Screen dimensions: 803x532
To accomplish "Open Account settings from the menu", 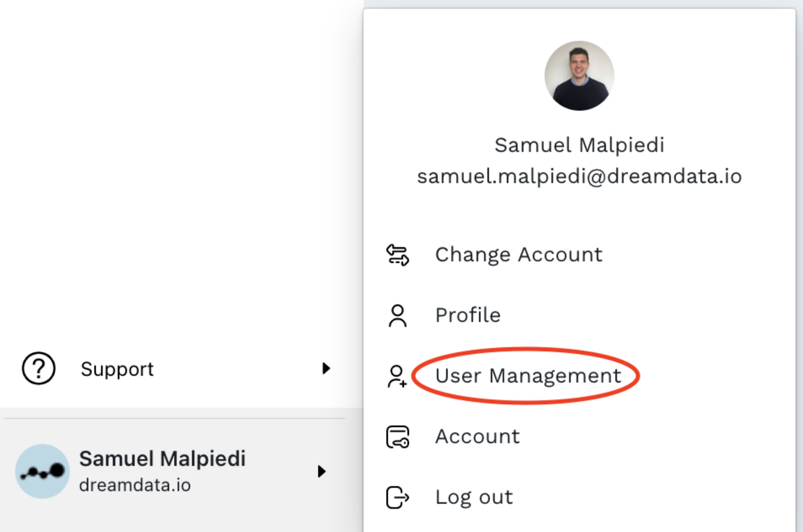I will pyautogui.click(x=477, y=437).
